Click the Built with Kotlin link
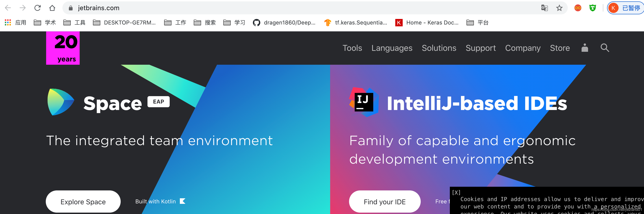 (156, 202)
